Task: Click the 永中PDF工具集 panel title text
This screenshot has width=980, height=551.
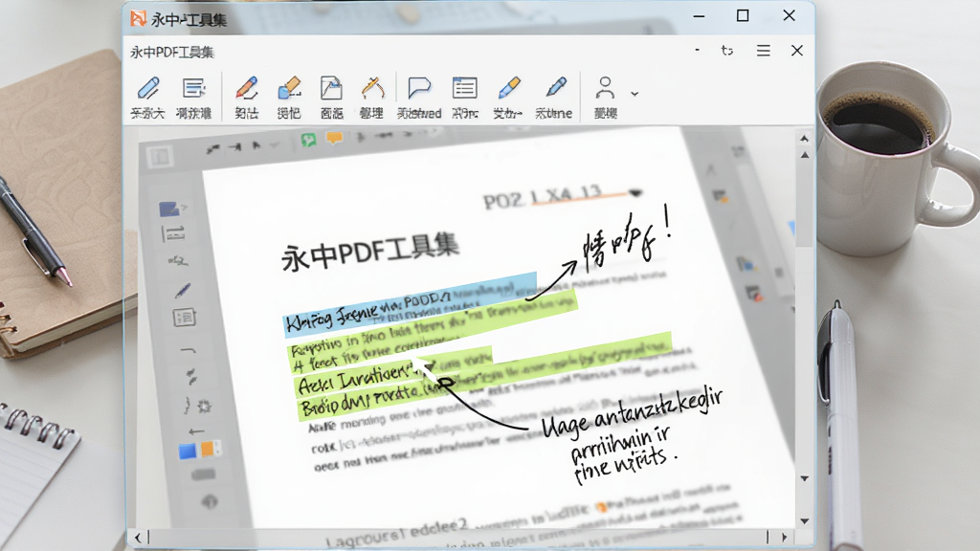Action: (x=172, y=53)
